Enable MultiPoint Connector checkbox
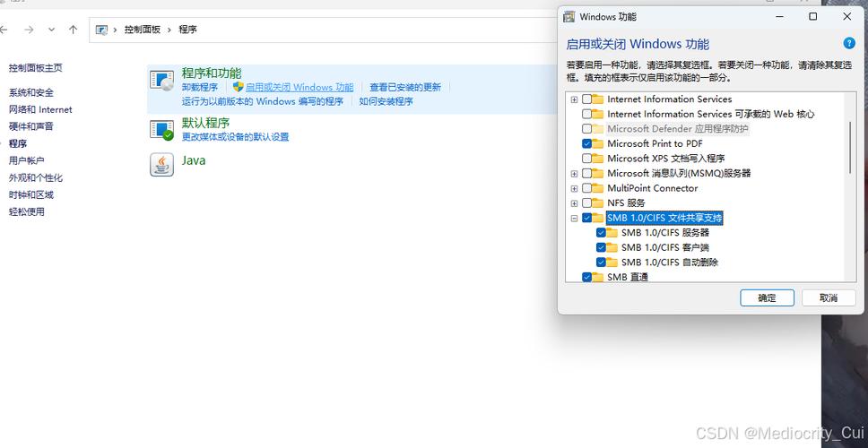 tap(586, 188)
